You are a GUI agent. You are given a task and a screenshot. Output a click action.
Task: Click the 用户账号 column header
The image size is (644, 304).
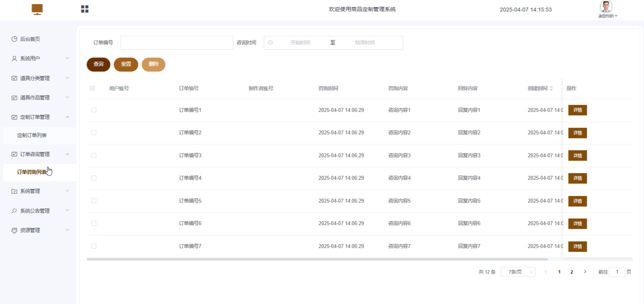point(119,88)
